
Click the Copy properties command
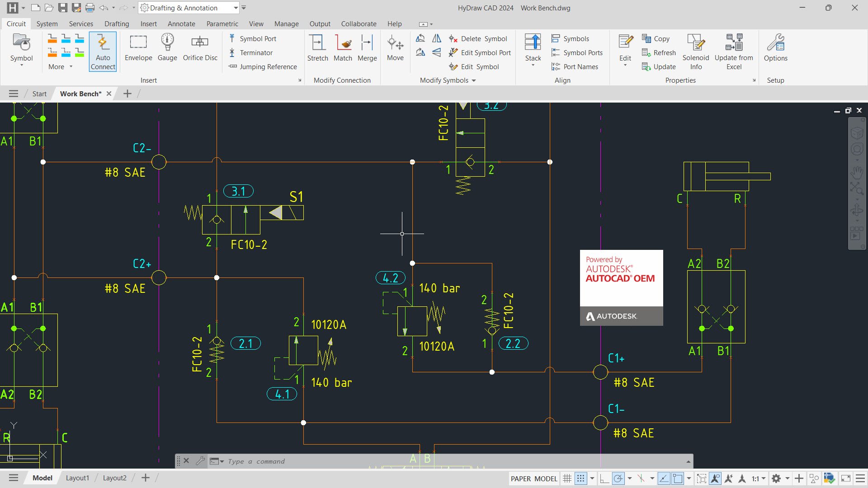[x=656, y=39]
